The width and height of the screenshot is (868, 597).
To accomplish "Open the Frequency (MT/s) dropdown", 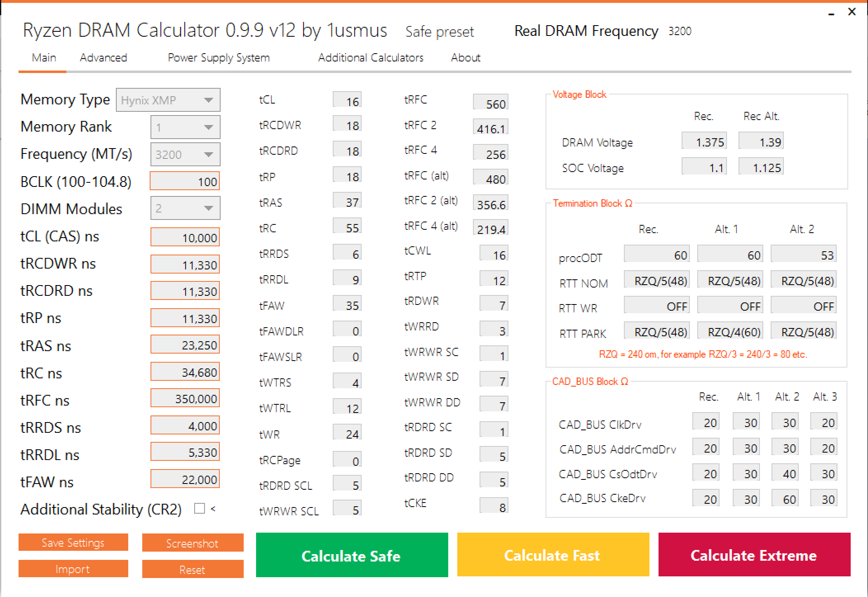I will pos(185,154).
